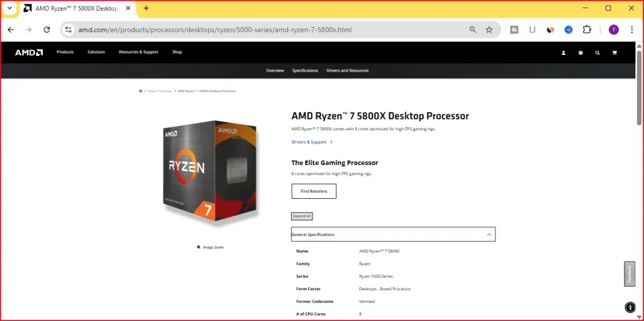Click Ryzen Processors breadcrumb link
644x321 pixels.
coord(160,91)
